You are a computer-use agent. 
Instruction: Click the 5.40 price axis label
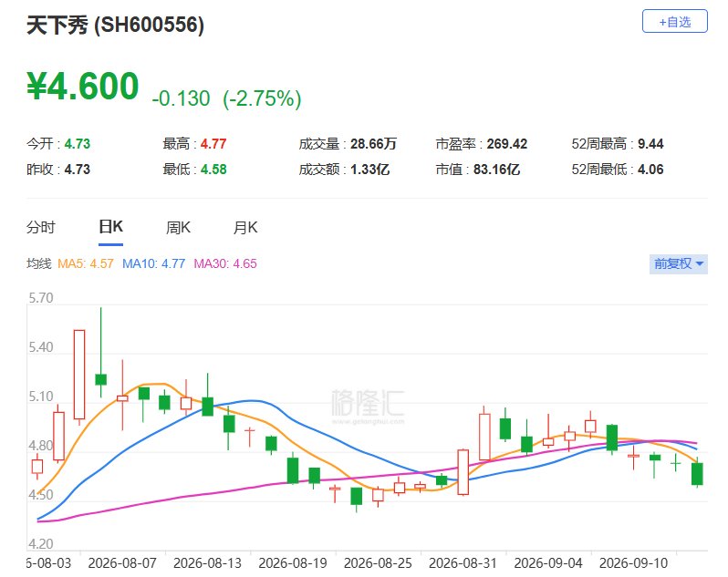[x=41, y=347]
